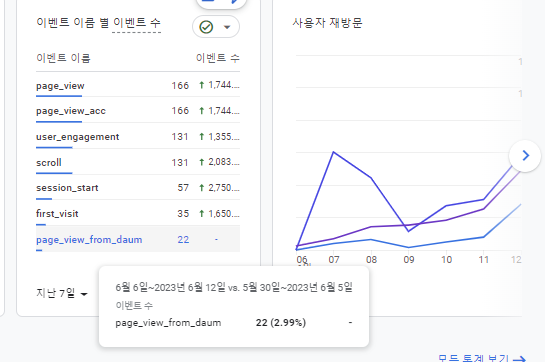Open the user_engagement event row
Viewport: 545px width, 362px height.
138,137
